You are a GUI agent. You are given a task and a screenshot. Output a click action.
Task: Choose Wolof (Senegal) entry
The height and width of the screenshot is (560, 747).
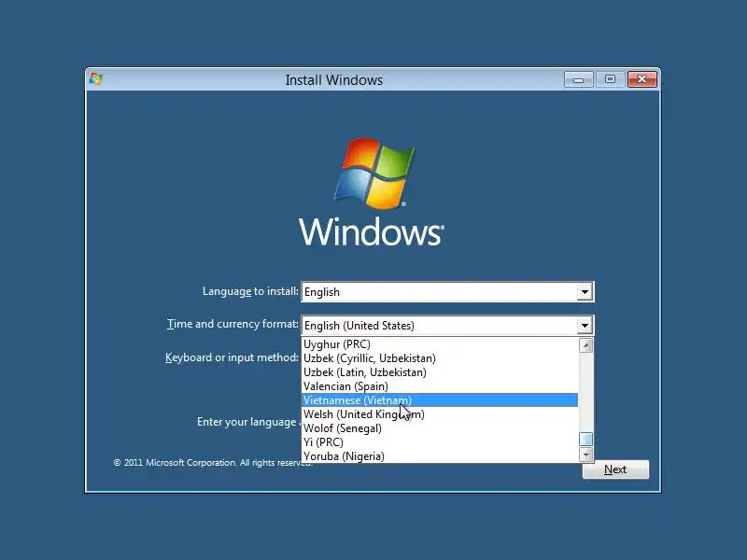point(440,428)
